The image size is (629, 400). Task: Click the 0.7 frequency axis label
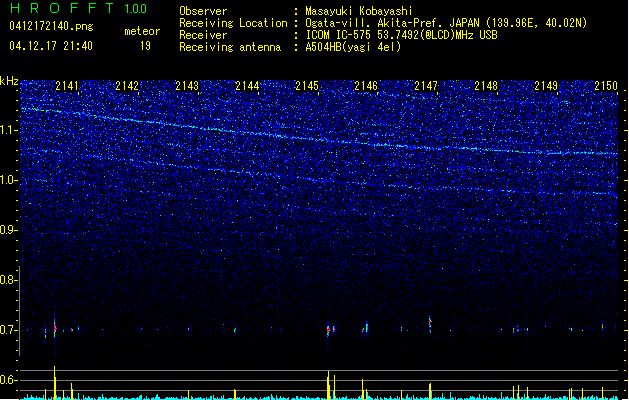click(x=9, y=330)
